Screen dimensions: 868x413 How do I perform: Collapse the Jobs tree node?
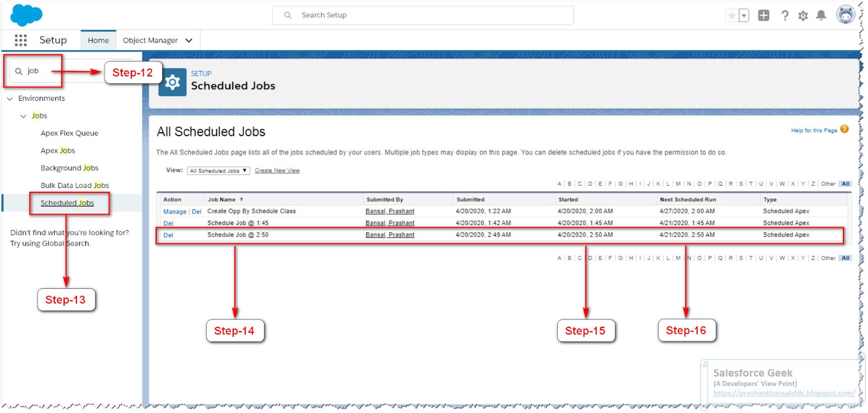click(23, 116)
